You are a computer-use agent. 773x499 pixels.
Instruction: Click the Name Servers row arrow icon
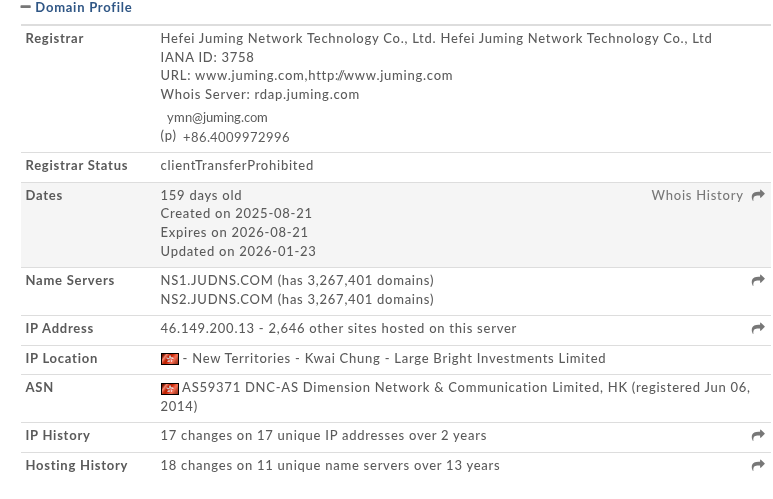pos(758,281)
